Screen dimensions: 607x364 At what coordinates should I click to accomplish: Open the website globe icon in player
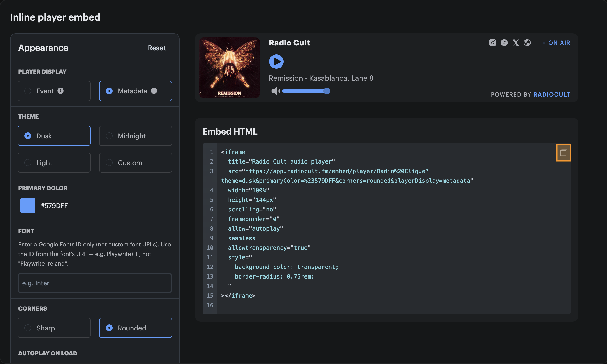tap(527, 43)
